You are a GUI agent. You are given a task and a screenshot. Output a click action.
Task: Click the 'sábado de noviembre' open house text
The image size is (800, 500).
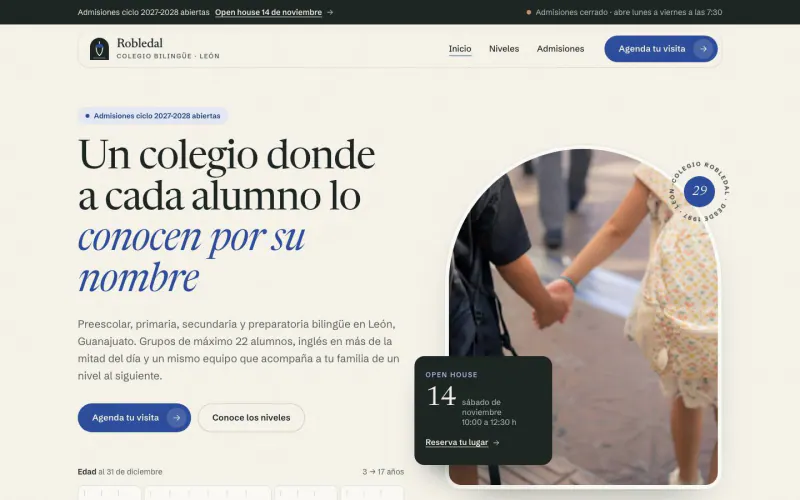(481, 407)
